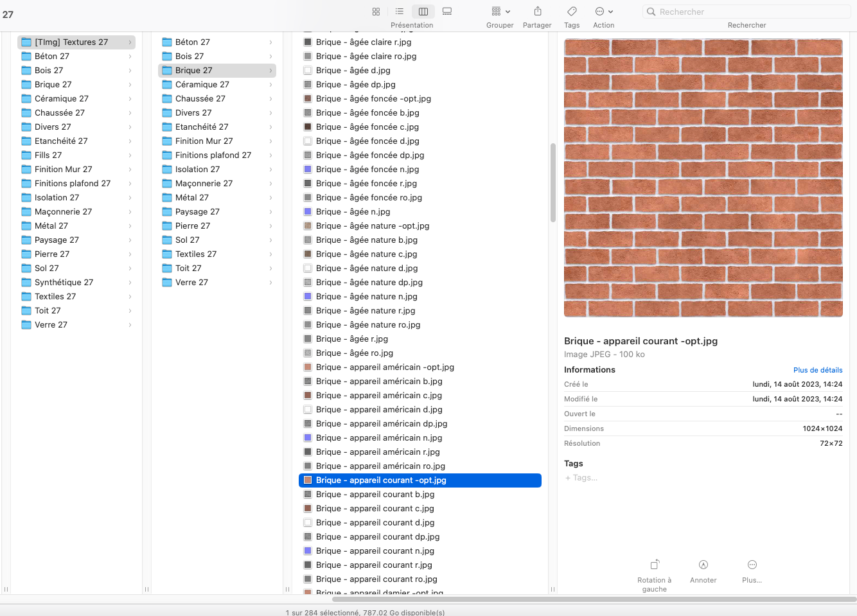The width and height of the screenshot is (857, 616).
Task: Open the Plus… more actions icon
Action: pos(752,565)
